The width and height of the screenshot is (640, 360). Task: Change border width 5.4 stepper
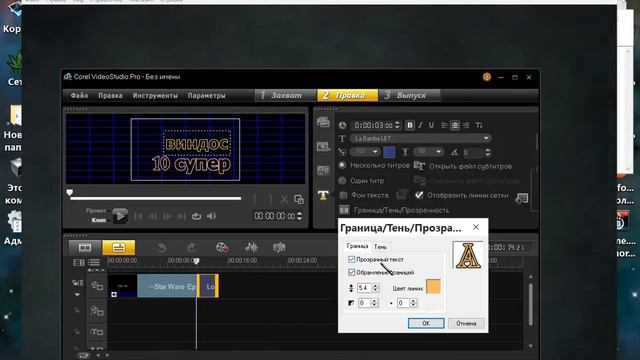point(375,288)
